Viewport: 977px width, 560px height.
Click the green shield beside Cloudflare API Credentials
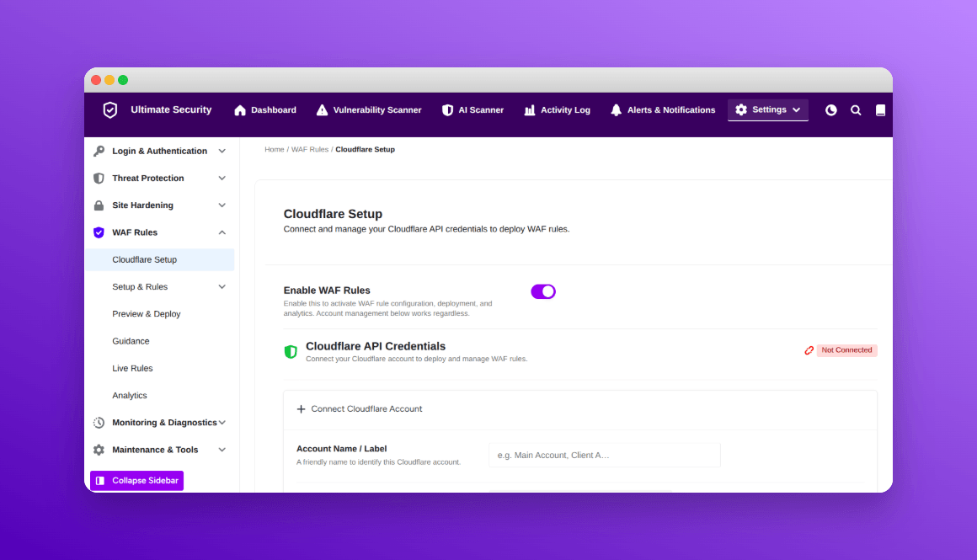point(291,352)
